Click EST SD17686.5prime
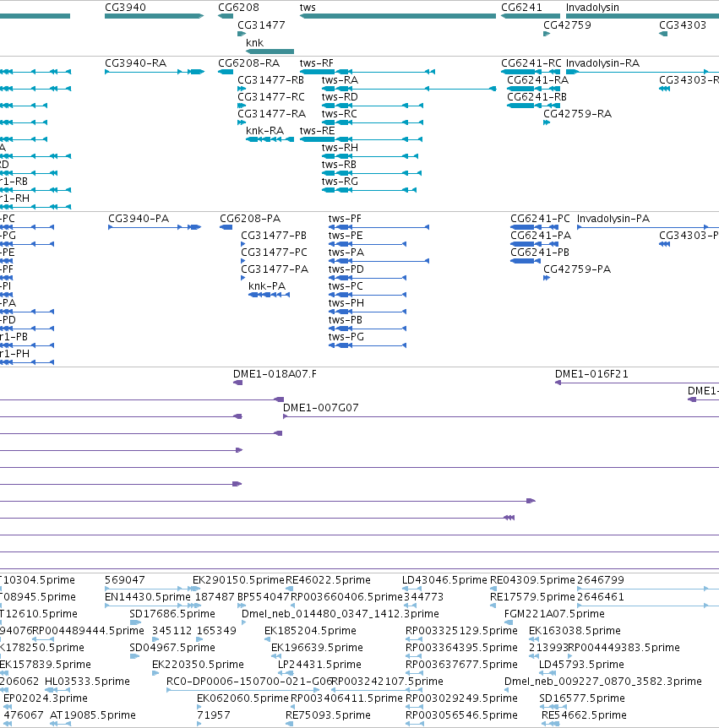 pos(172,614)
